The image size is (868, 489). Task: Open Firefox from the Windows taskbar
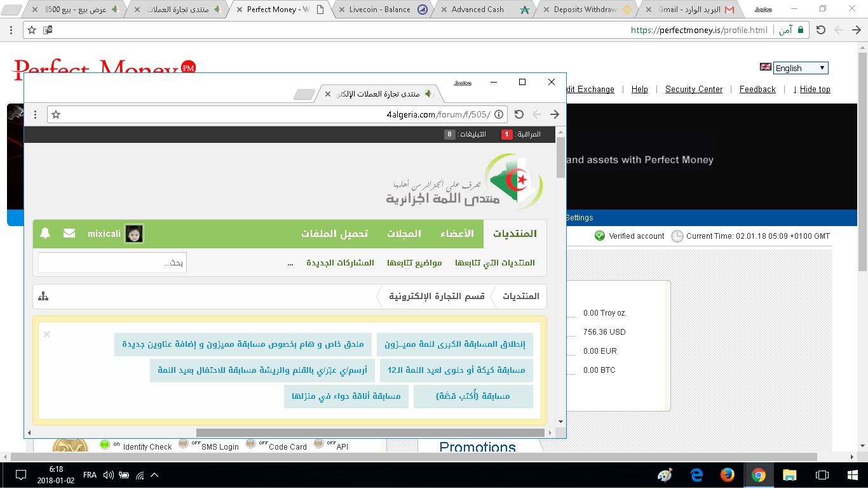727,475
